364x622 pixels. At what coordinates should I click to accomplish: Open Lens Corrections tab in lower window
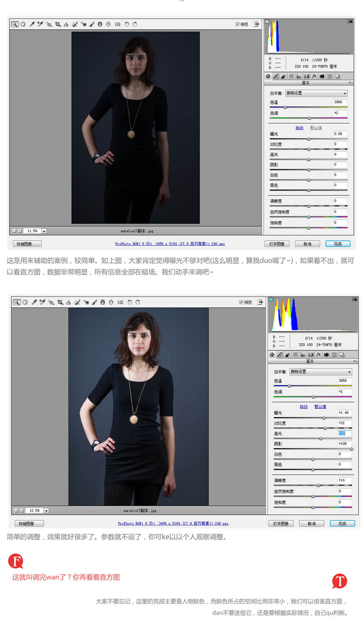[311, 354]
